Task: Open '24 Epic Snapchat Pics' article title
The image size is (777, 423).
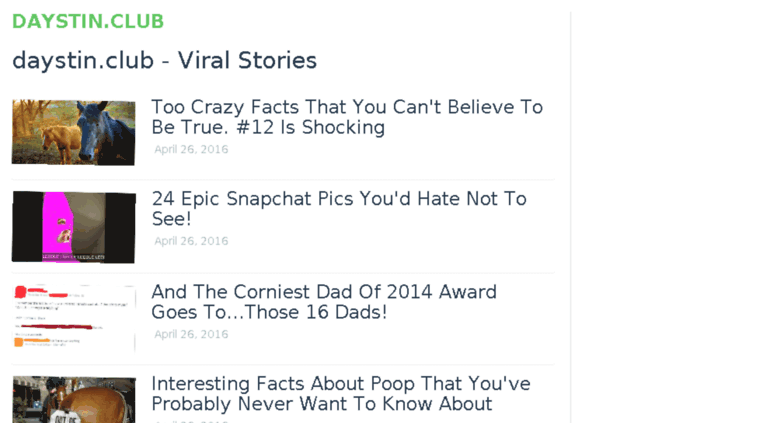Action: [339, 209]
